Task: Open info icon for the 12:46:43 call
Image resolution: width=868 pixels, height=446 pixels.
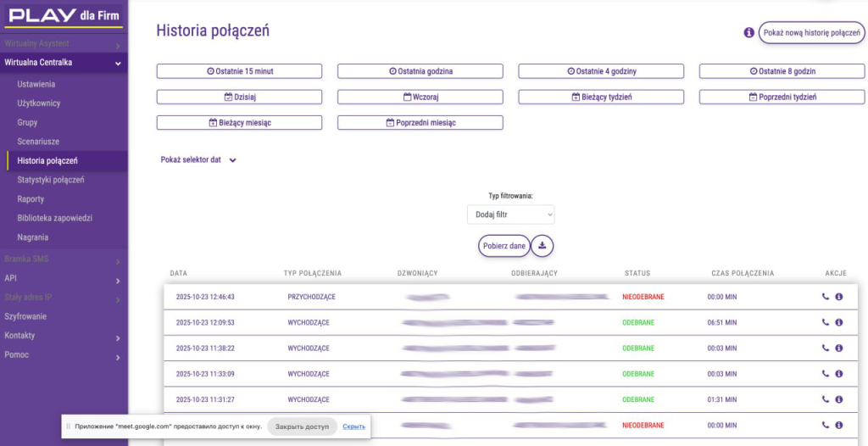Action: click(839, 297)
